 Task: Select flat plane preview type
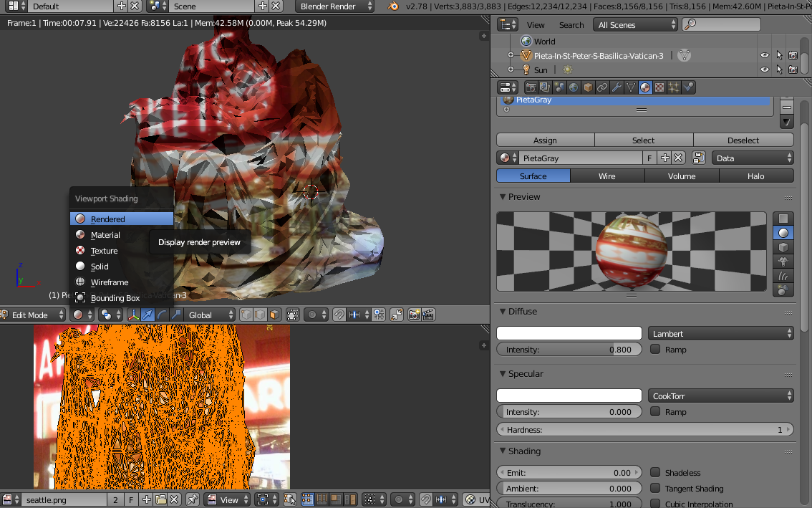[783, 219]
